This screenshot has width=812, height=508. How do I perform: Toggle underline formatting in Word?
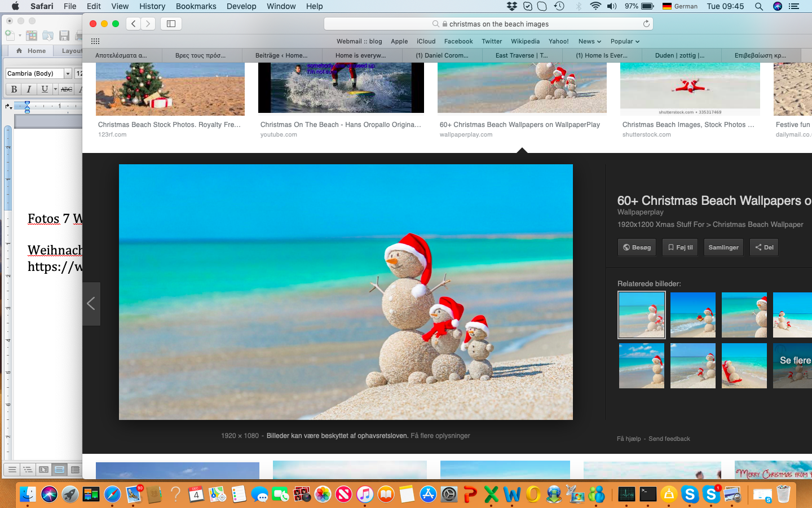point(44,89)
